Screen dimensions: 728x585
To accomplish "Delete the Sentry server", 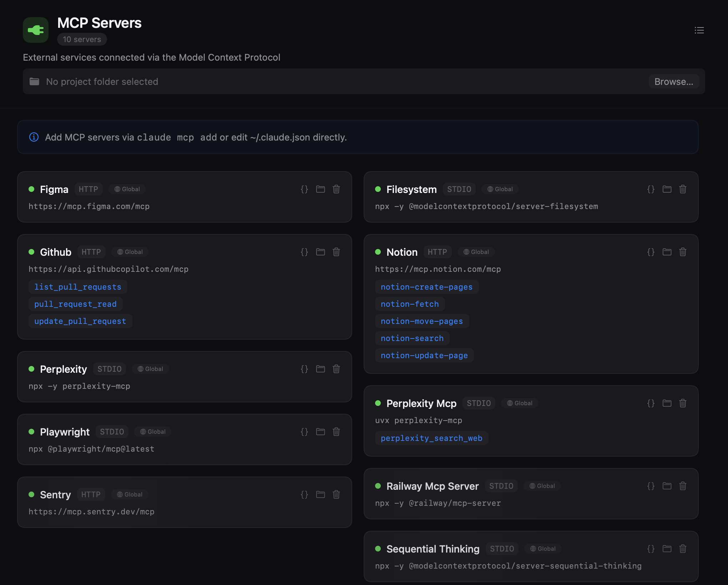I will tap(336, 495).
